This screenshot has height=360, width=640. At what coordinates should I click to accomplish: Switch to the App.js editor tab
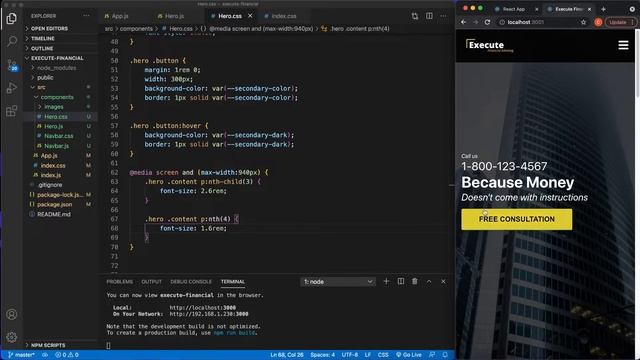(120, 16)
